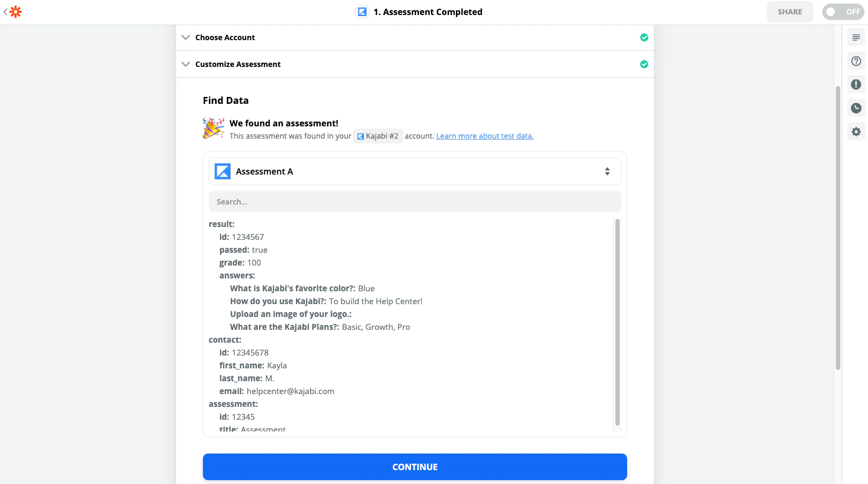This screenshot has width=868, height=484.
Task: Click the back arrow next to the Zapier logo
Action: pyautogui.click(x=5, y=12)
